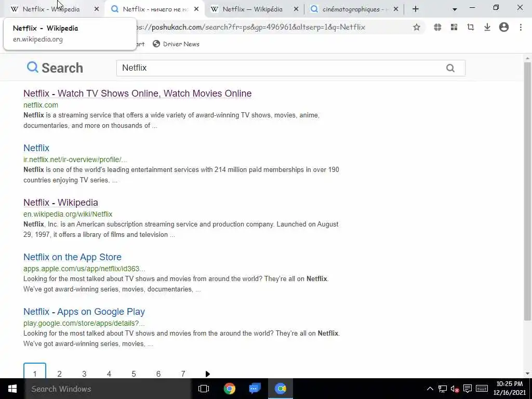This screenshot has height=399, width=532.
Task: Bookmark this page with the star icon
Action: click(x=416, y=27)
